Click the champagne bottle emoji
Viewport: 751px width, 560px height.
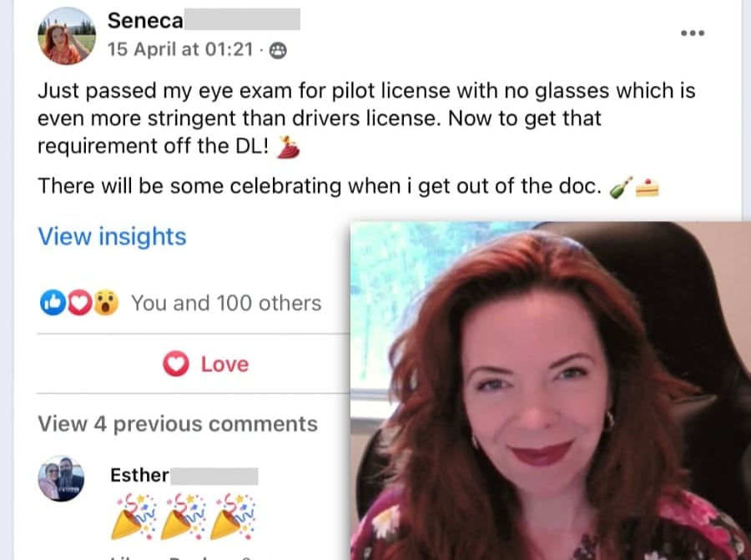click(622, 187)
